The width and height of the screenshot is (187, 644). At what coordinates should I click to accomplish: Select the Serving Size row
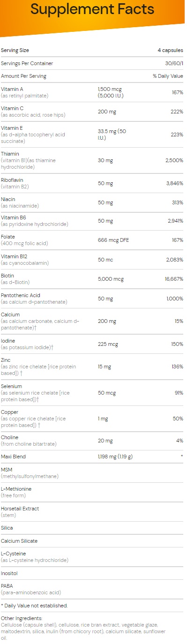[x=92, y=50]
